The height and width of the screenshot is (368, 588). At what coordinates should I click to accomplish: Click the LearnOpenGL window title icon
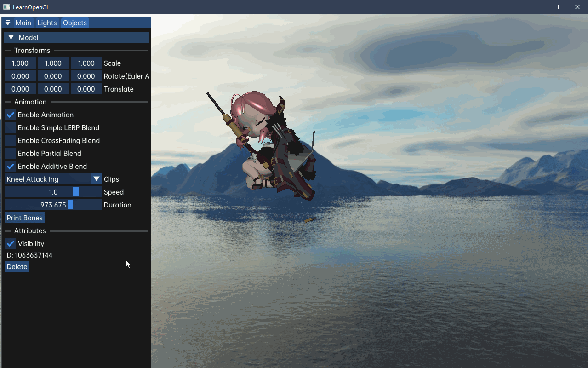(x=6, y=7)
